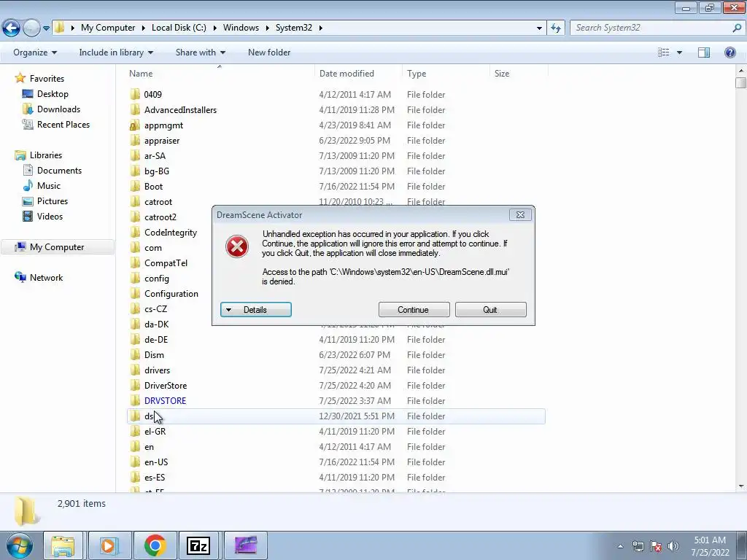
Task: Open the view options dropdown arrow
Action: pos(679,52)
